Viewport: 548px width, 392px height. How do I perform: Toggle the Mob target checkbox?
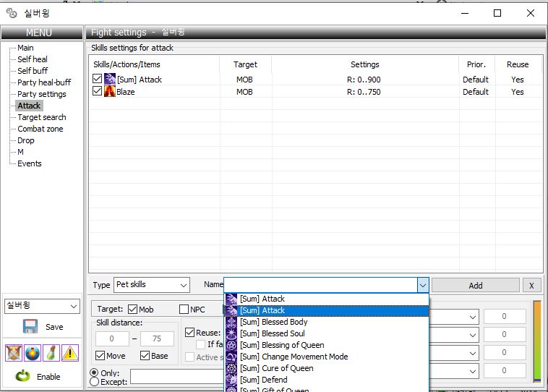click(132, 310)
